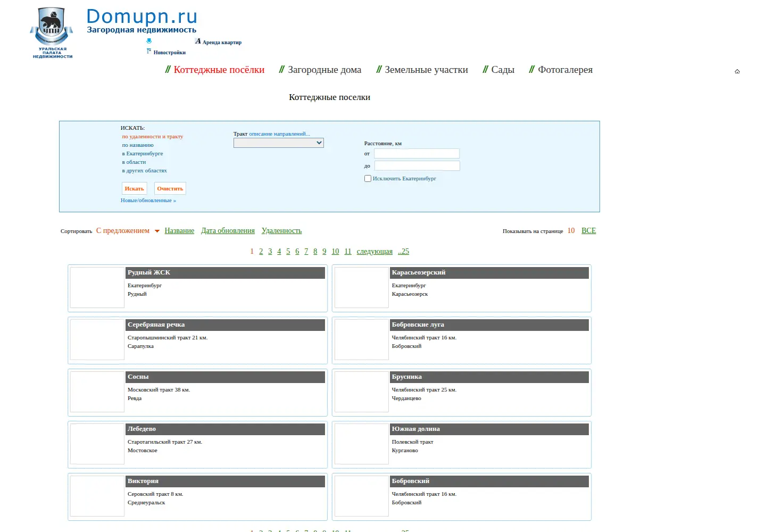Expand the Тракт dropdown
This screenshot has height=532, width=766.
pyautogui.click(x=279, y=143)
